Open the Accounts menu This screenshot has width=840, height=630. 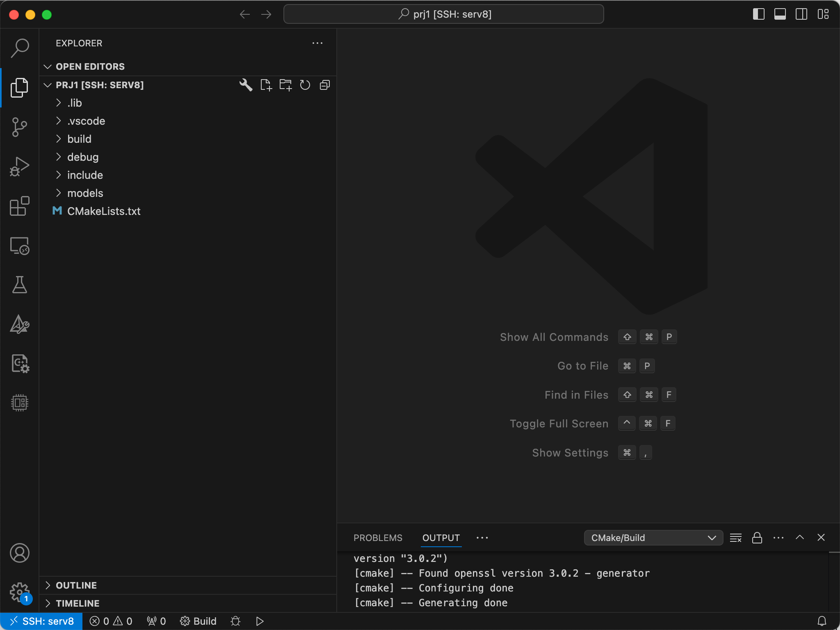[19, 553]
